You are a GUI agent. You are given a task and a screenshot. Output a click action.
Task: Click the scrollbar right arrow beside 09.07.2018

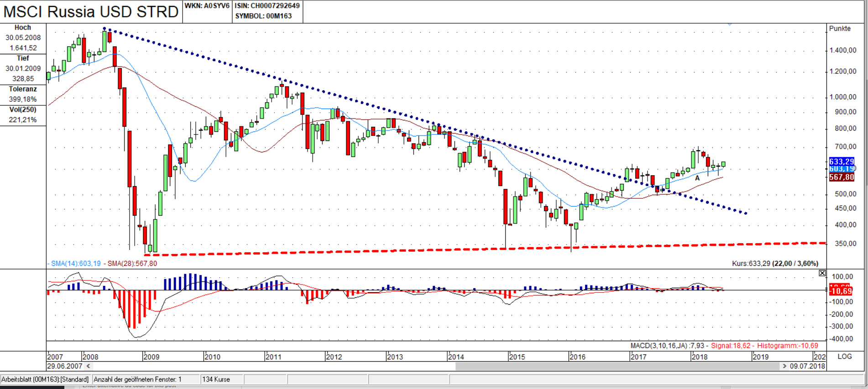coord(784,366)
